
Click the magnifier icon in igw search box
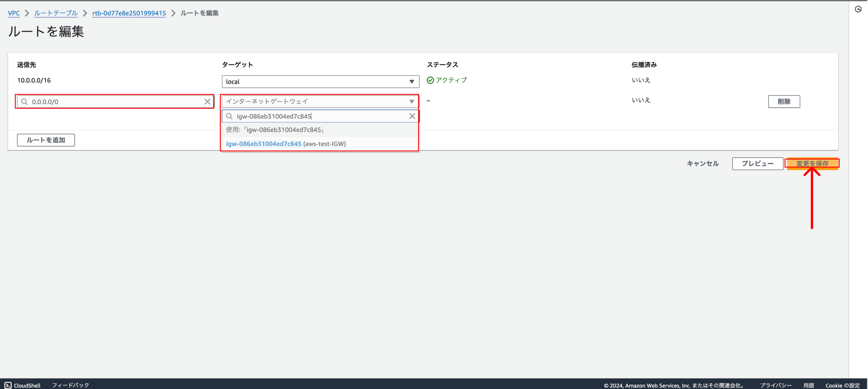pos(229,116)
